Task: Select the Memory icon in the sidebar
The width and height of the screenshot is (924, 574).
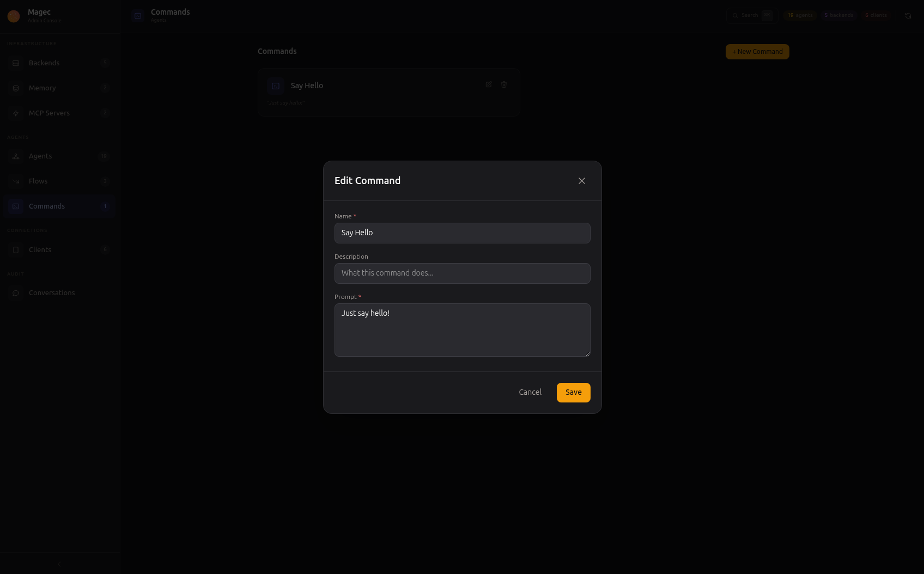Action: coord(15,88)
